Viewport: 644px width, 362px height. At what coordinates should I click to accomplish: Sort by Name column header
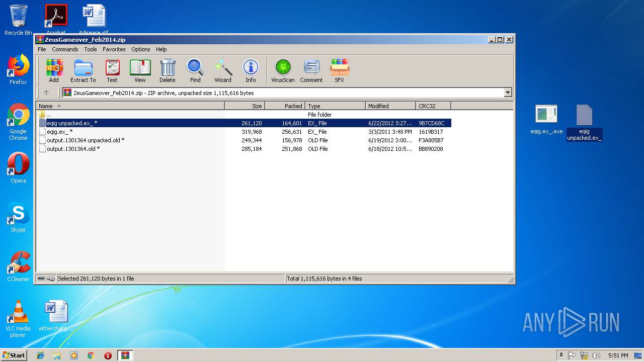point(130,106)
